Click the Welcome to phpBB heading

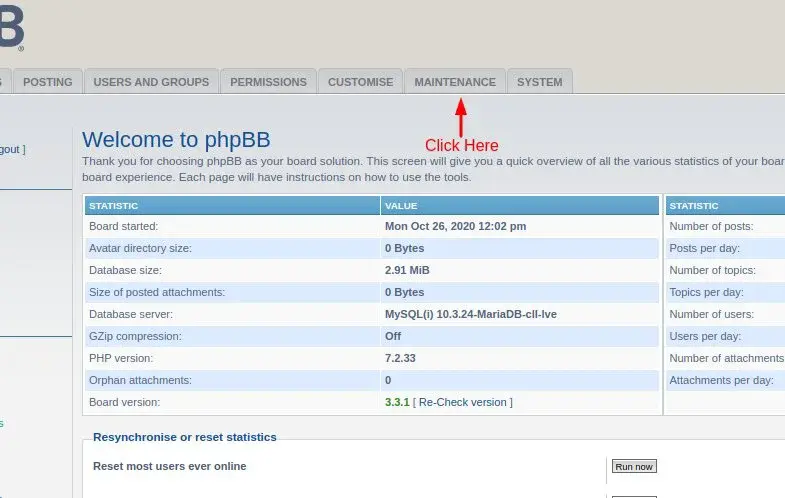(x=176, y=139)
